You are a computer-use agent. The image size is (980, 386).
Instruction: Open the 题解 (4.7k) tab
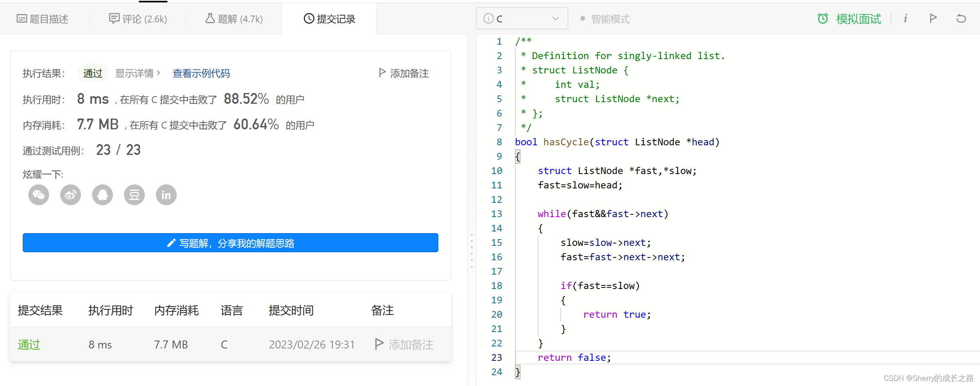coord(234,19)
